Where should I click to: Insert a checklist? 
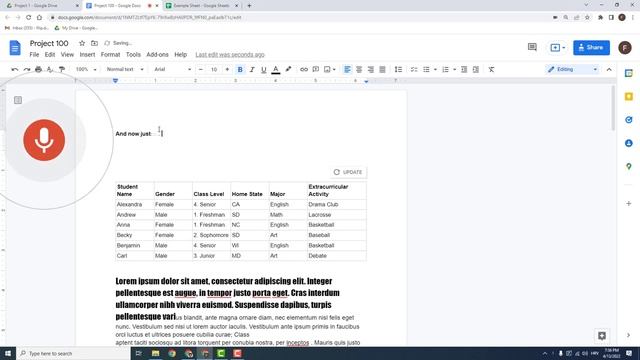414,69
